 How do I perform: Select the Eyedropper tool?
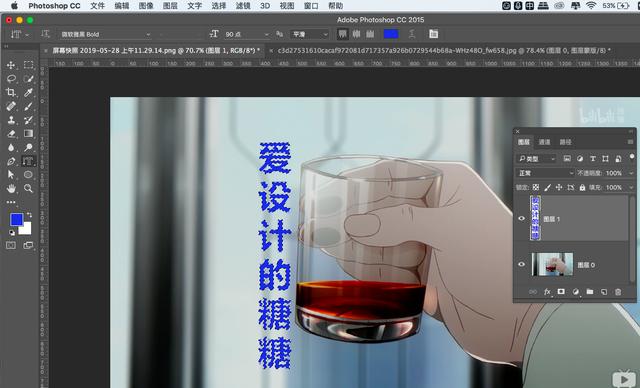28,92
